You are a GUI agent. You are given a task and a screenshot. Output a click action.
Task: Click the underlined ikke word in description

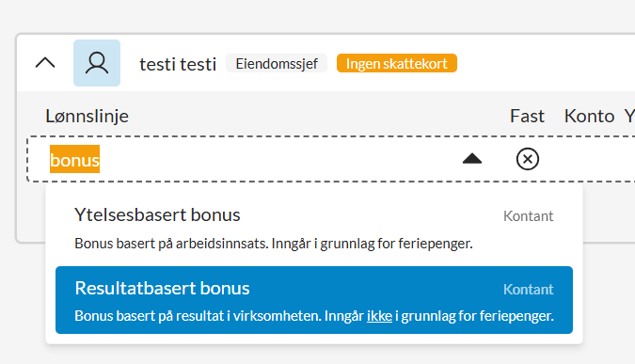click(379, 316)
